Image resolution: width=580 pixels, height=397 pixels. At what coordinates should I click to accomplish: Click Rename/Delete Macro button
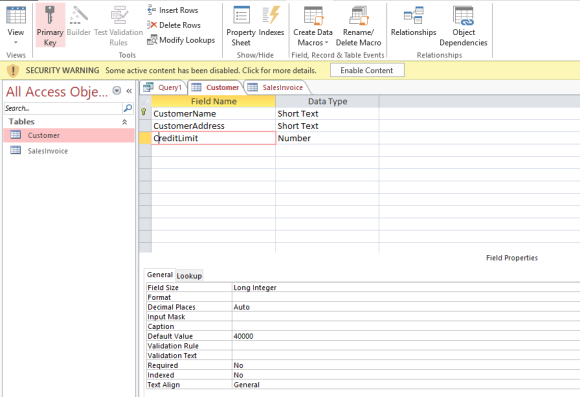click(x=358, y=25)
